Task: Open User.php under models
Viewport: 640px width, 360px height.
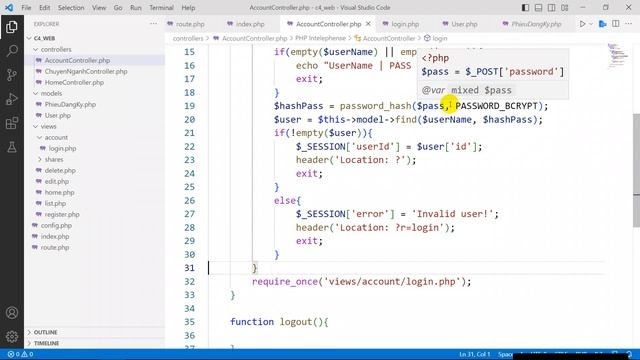Action: click(57, 116)
